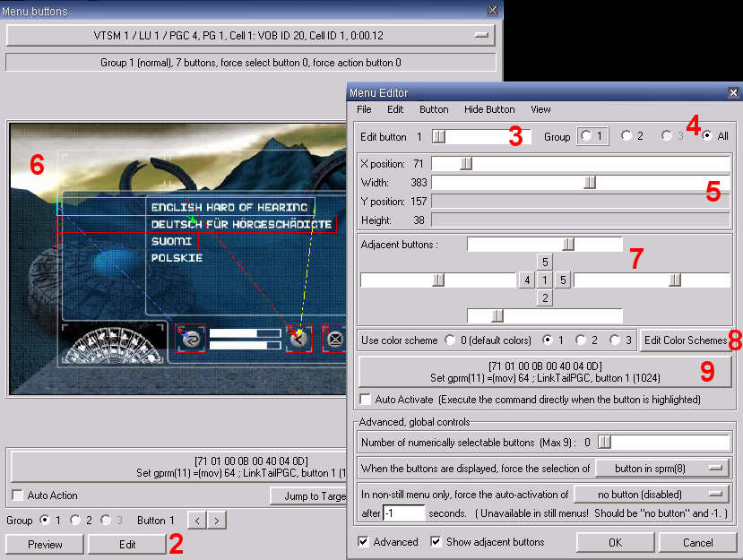The image size is (743, 560).
Task: Click adjacent button 5 above the center 1
Action: [x=545, y=262]
